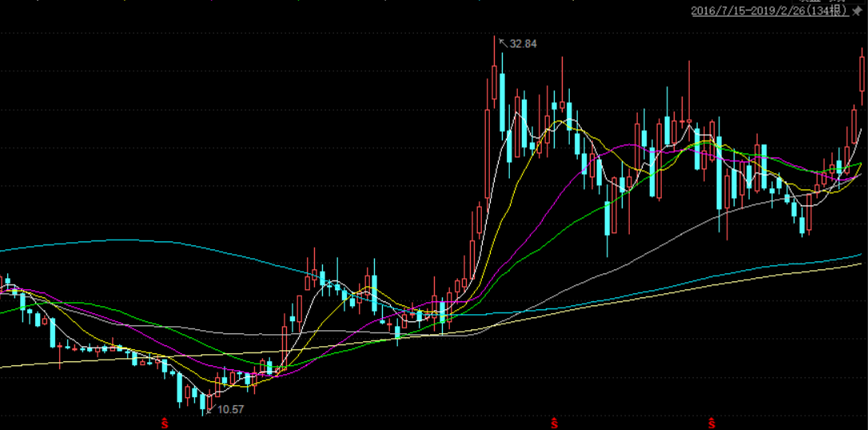Screen dimensions: 868x430
Task: Click the leftmost red S marker
Action: (165, 420)
